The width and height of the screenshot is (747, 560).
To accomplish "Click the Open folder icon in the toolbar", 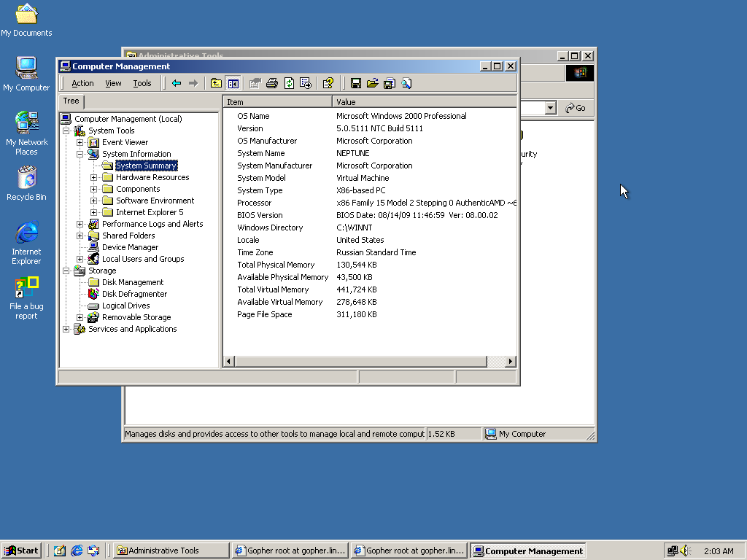I will pyautogui.click(x=373, y=83).
